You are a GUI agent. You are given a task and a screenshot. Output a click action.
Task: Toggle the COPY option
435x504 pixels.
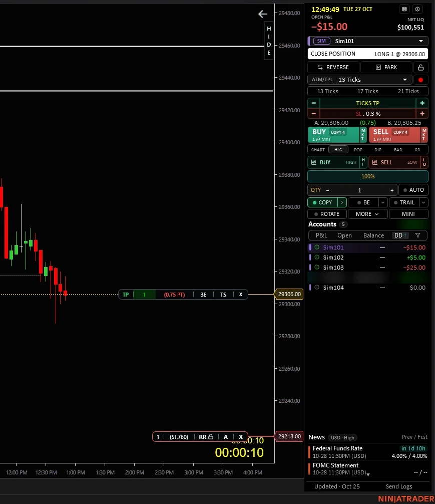[322, 202]
